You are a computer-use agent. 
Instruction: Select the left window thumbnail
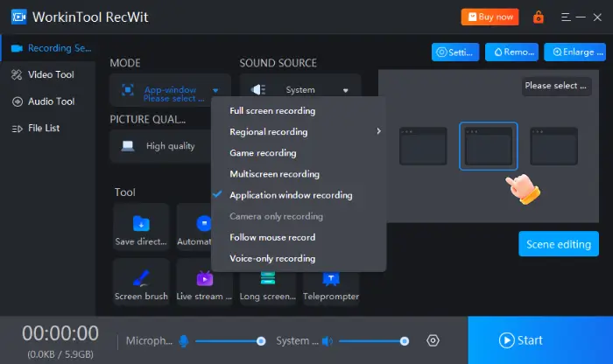coord(423,146)
